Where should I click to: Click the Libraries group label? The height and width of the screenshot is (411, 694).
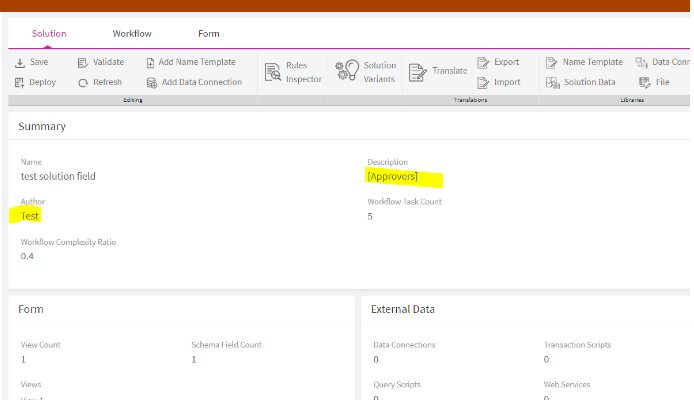point(632,100)
